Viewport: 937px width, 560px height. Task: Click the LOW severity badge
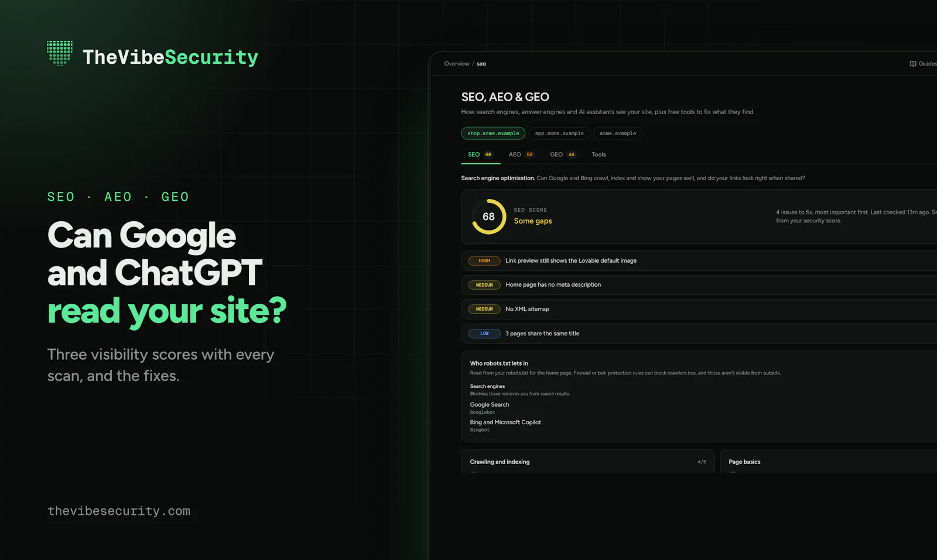[x=484, y=334]
